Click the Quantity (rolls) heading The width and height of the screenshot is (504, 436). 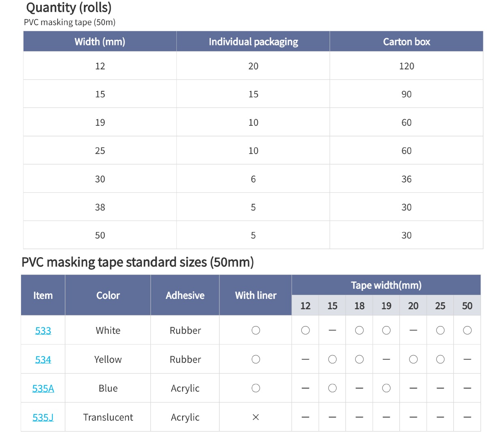point(69,8)
